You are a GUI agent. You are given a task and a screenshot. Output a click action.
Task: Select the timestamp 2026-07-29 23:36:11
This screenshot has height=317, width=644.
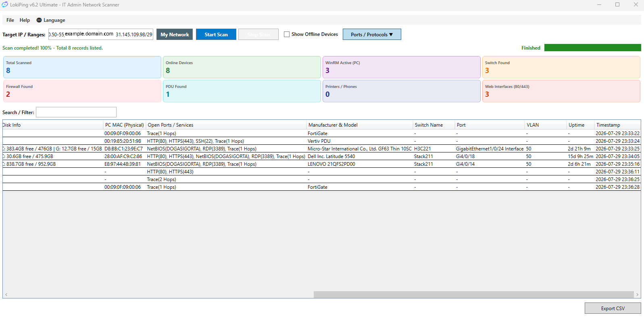point(618,172)
